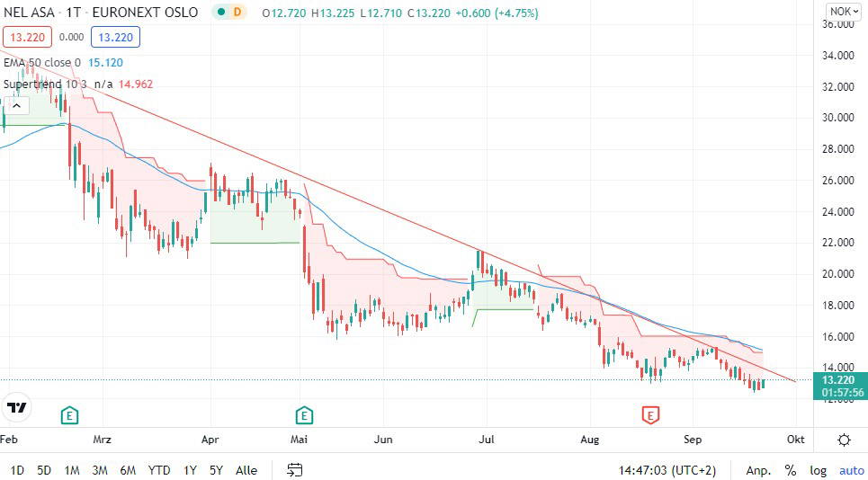Select the EMA 50 close indicator legend
The image size is (868, 480).
coord(42,63)
